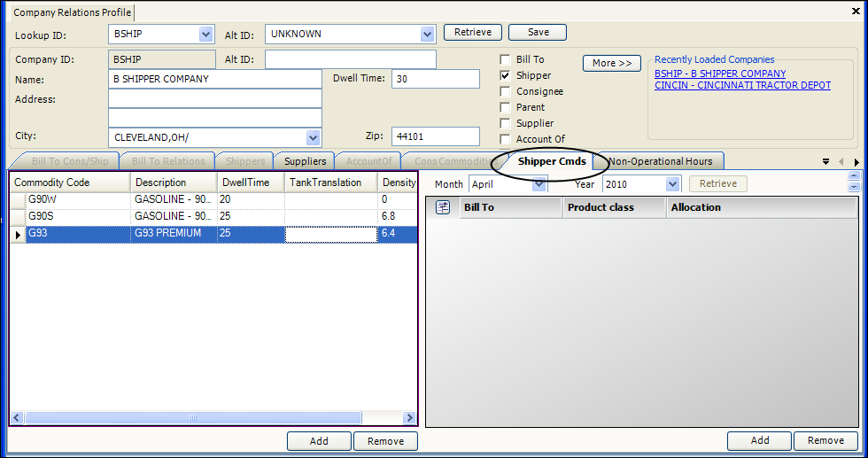Click the Zip field showing 44101
The height and width of the screenshot is (458, 868).
point(436,136)
